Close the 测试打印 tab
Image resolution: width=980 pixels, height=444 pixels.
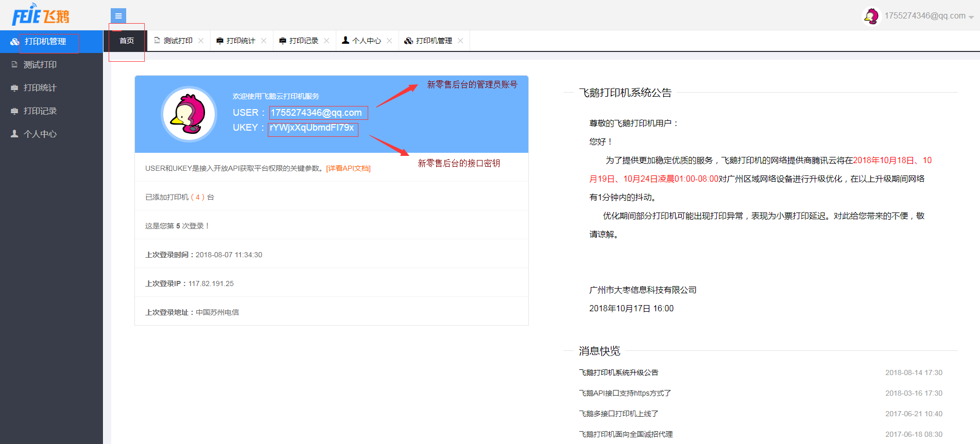click(x=201, y=41)
